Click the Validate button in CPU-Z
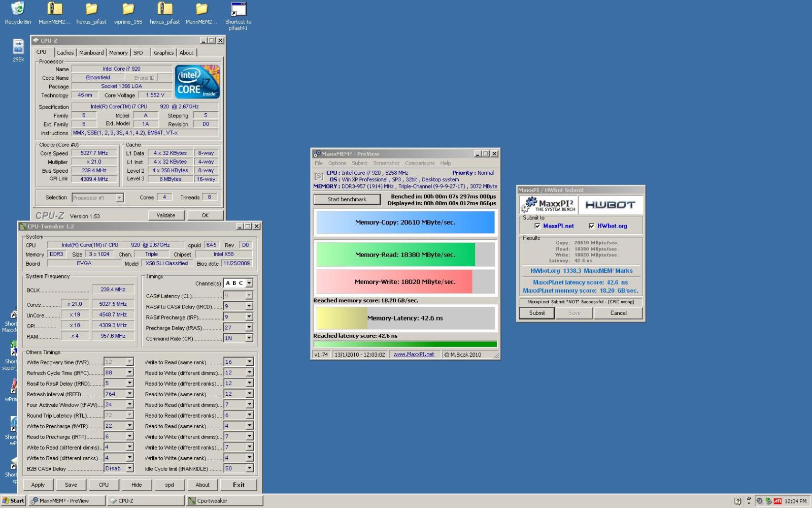812x508 pixels. point(166,215)
